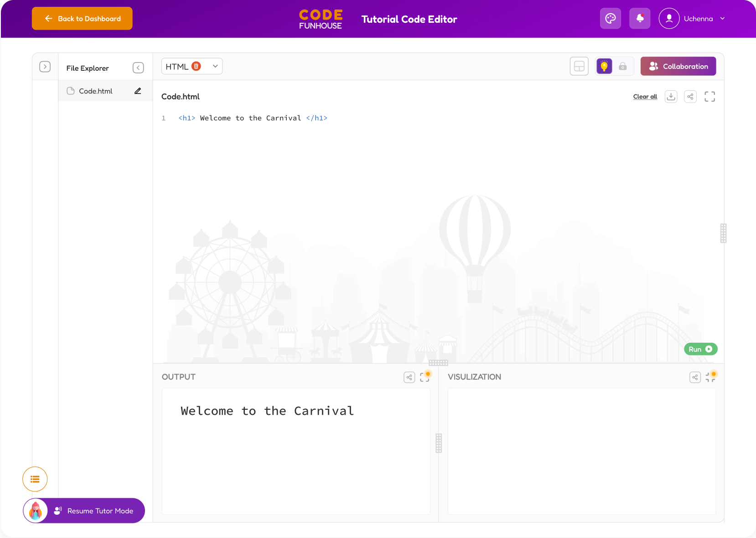This screenshot has width=756, height=538.
Task: Toggle the lightbulb hint mode
Action: pos(604,66)
